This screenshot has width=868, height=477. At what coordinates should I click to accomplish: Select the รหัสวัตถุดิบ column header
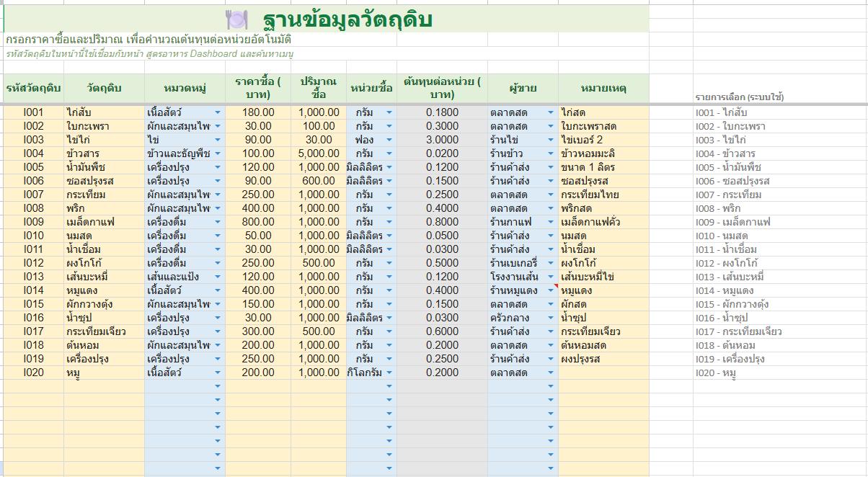(x=33, y=88)
